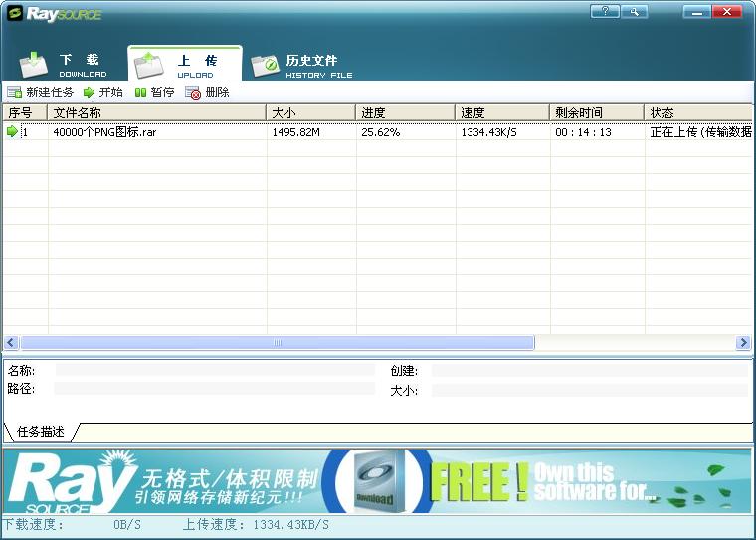Click the 路径 field
The image size is (756, 540).
click(x=215, y=388)
